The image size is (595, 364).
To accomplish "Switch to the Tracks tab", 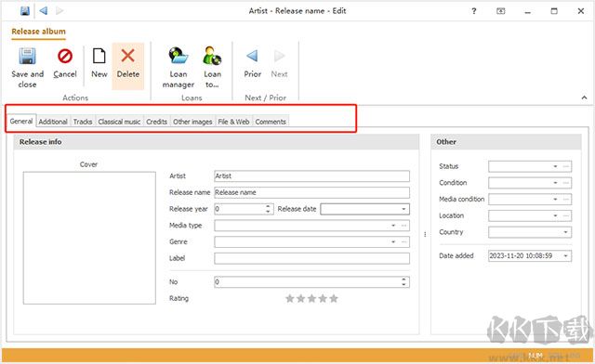I will (83, 122).
